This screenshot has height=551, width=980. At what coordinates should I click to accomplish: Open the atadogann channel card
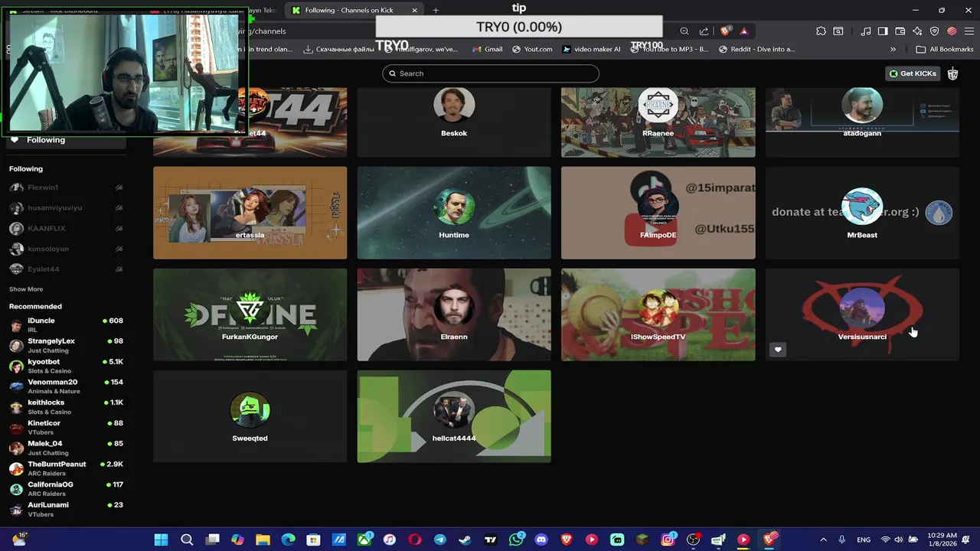pyautogui.click(x=862, y=122)
